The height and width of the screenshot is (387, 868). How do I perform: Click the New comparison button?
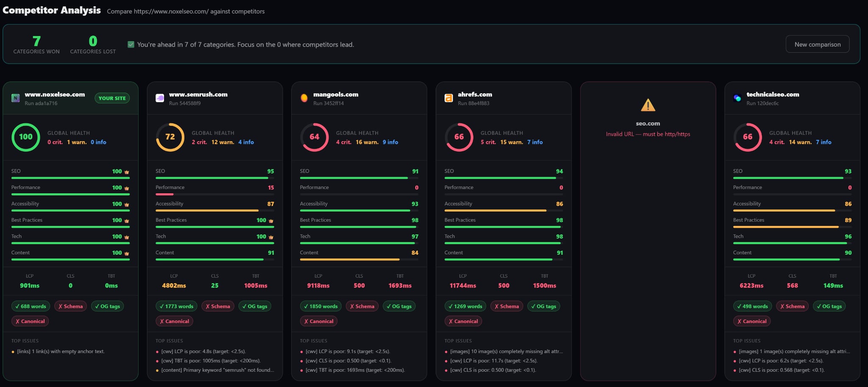point(817,44)
